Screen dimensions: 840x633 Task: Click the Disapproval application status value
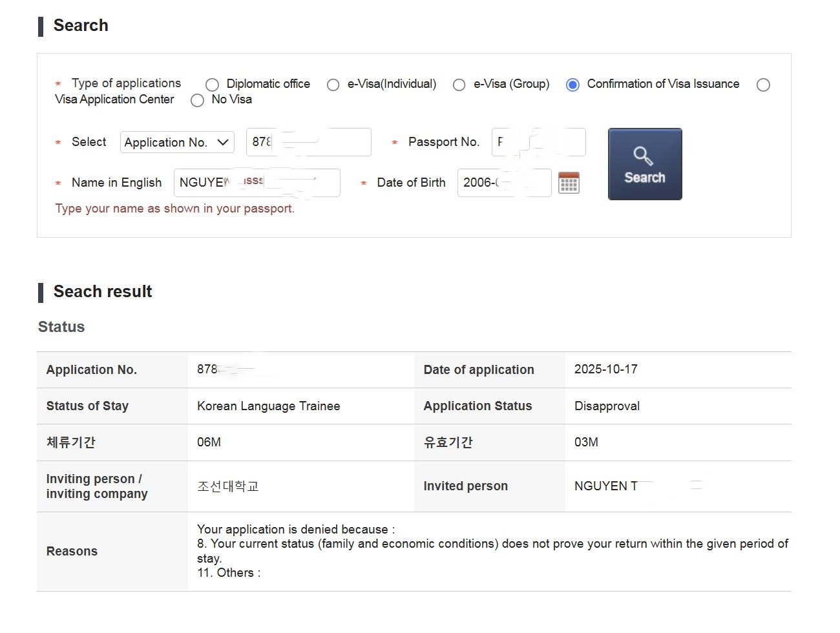607,406
